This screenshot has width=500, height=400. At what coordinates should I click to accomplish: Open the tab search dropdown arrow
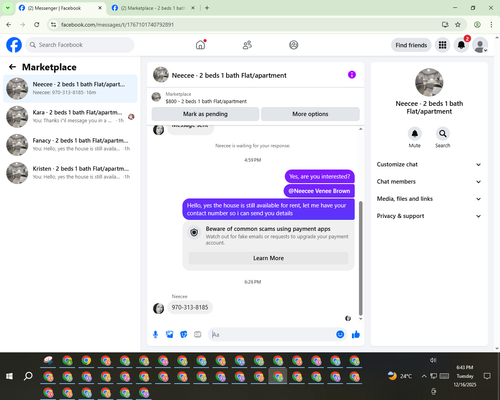click(8, 8)
